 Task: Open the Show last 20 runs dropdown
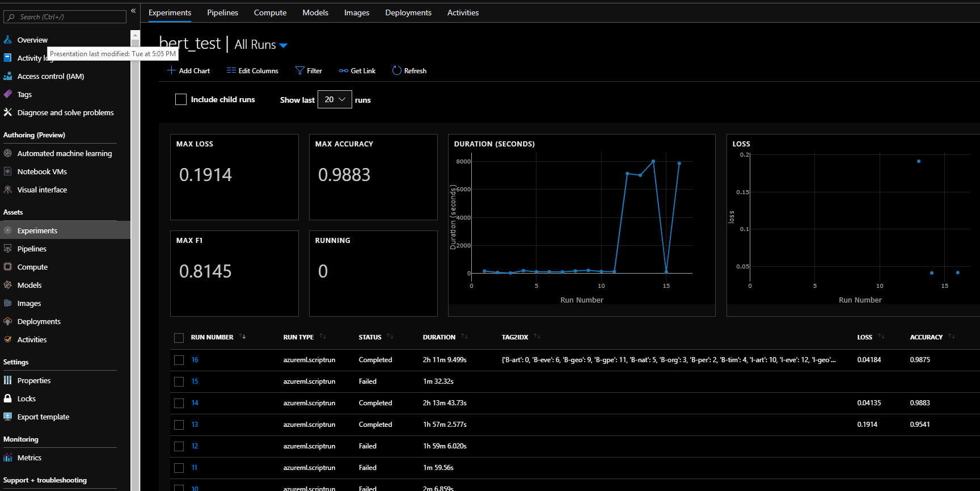click(335, 99)
